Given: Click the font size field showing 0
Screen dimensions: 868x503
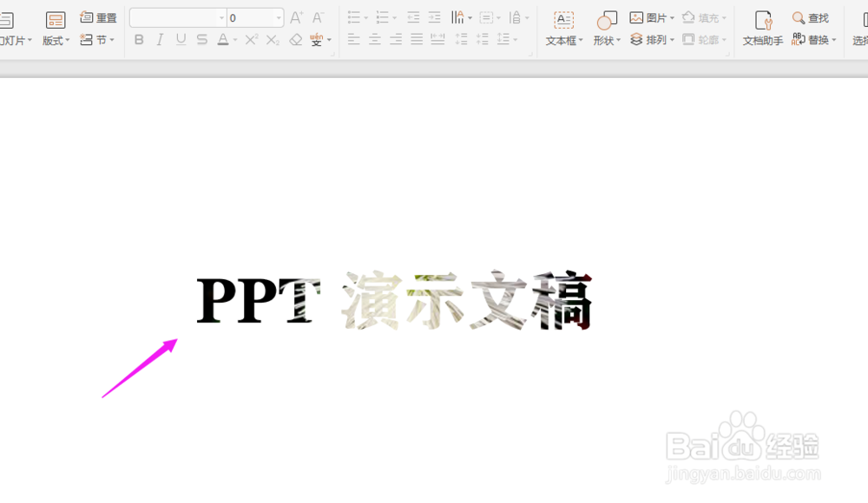Looking at the screenshot, I should pos(251,17).
